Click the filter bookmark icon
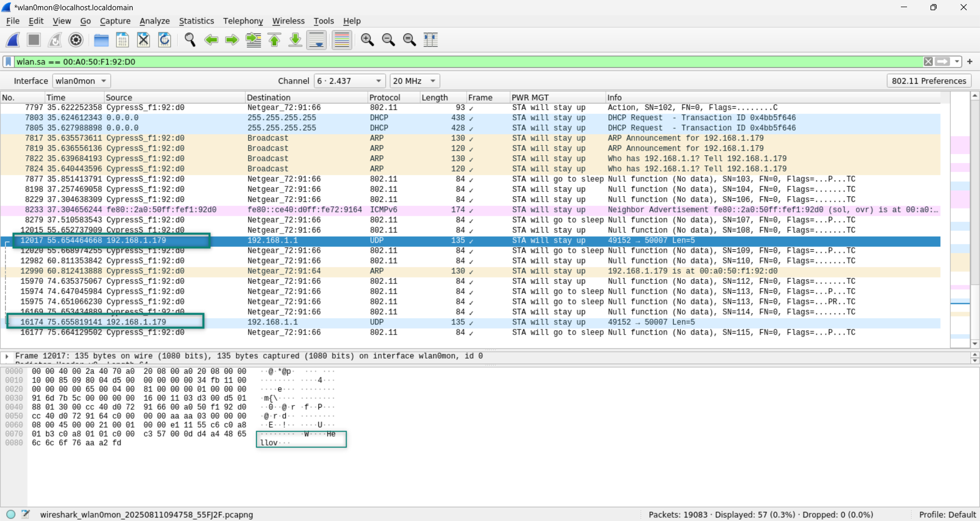980x521 pixels. [9, 62]
